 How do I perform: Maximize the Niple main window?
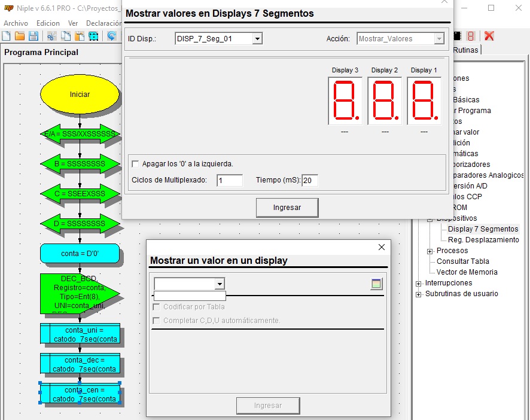491,8
